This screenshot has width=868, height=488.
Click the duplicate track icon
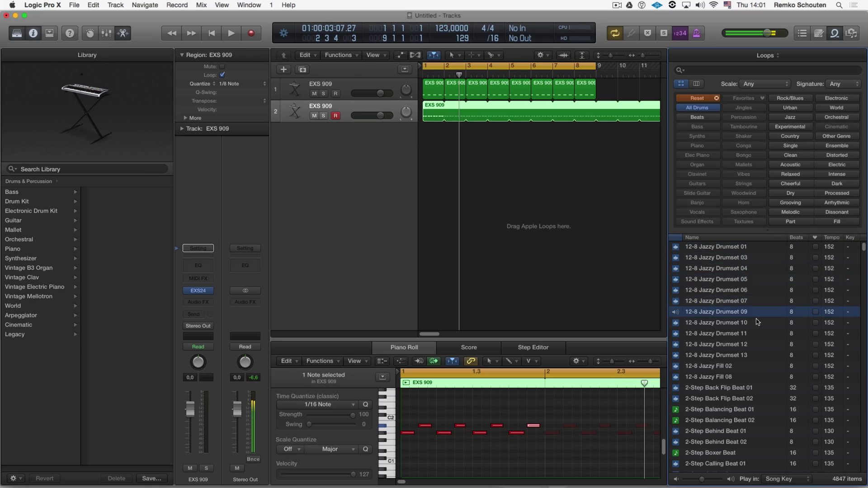(302, 69)
